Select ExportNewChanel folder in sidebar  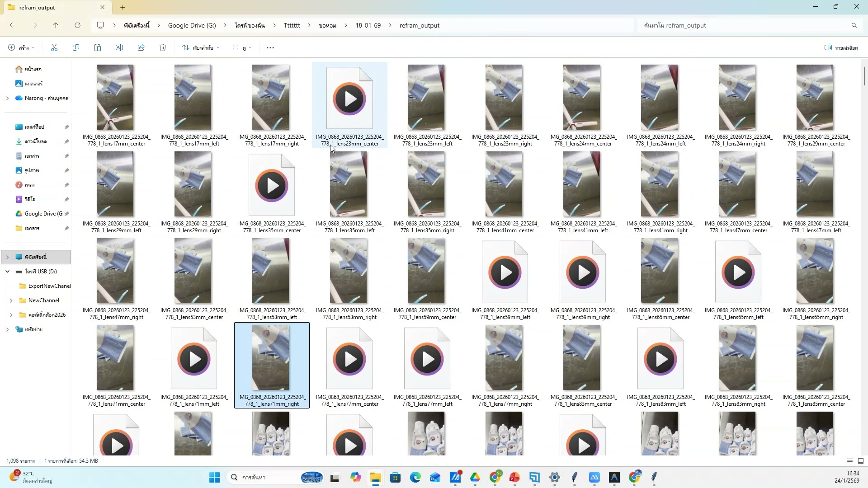pyautogui.click(x=49, y=286)
